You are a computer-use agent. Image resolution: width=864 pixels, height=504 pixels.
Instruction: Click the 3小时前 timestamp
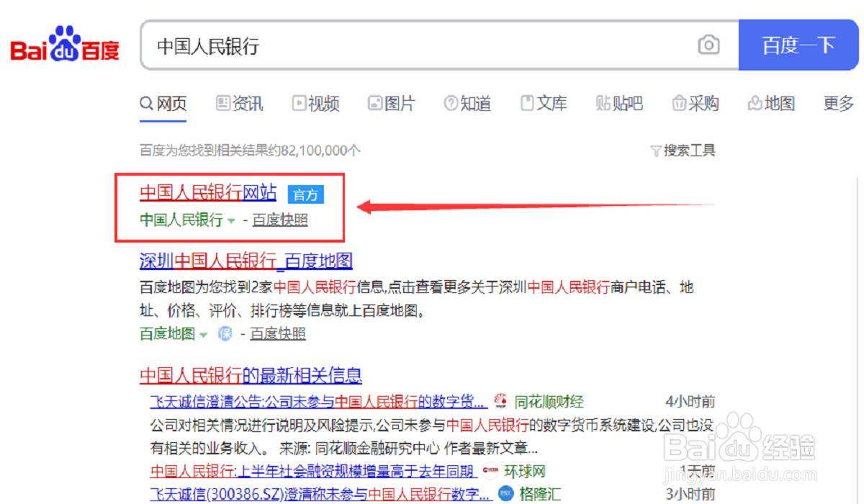[x=690, y=494]
